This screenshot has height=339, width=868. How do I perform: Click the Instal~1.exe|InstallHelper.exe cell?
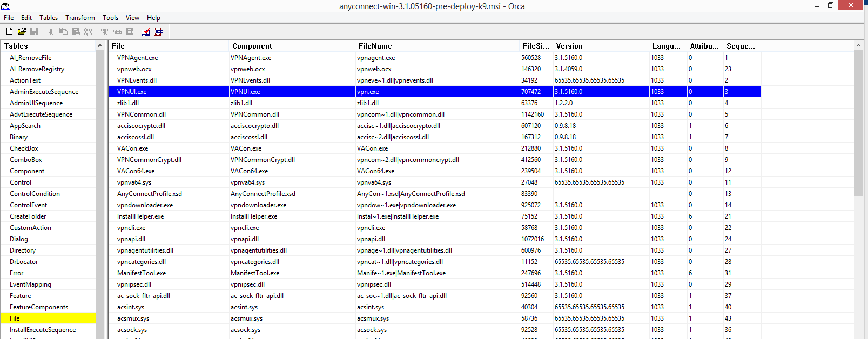tap(398, 216)
